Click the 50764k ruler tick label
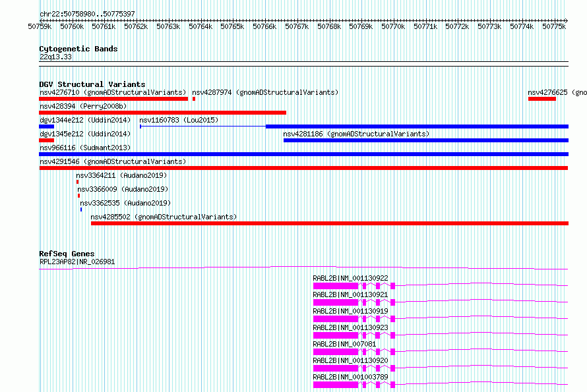Image resolution: width=587 pixels, height=392 pixels. click(x=201, y=26)
